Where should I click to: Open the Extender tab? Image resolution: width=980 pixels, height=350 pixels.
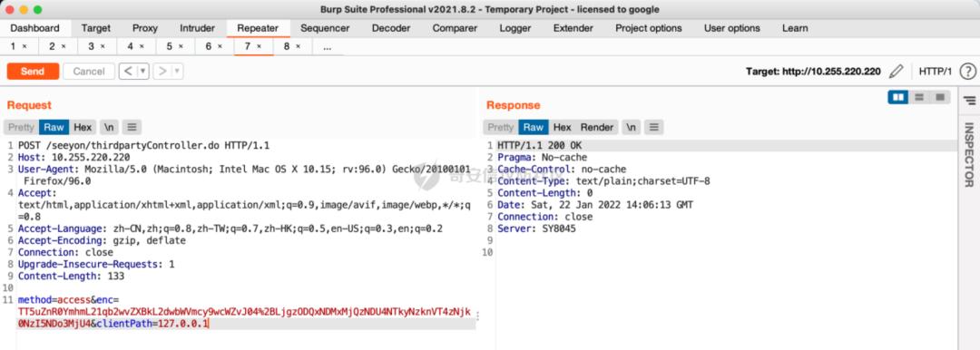[x=573, y=28]
